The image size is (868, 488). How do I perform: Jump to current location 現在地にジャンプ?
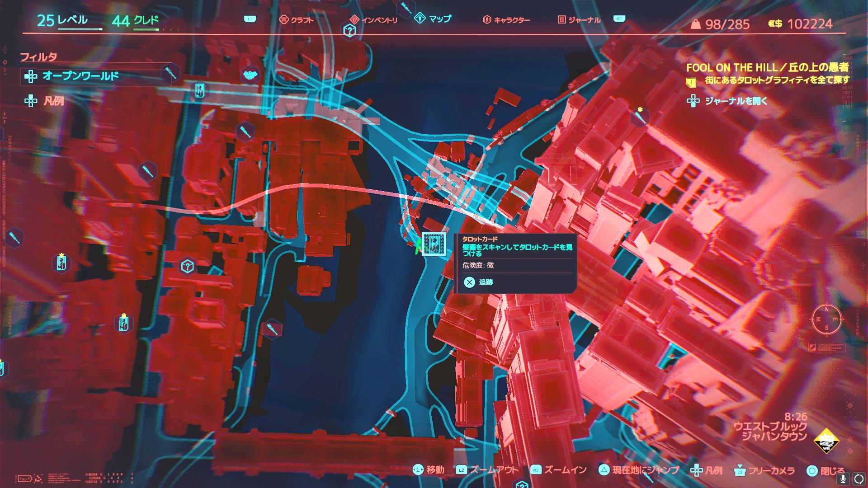638,470
